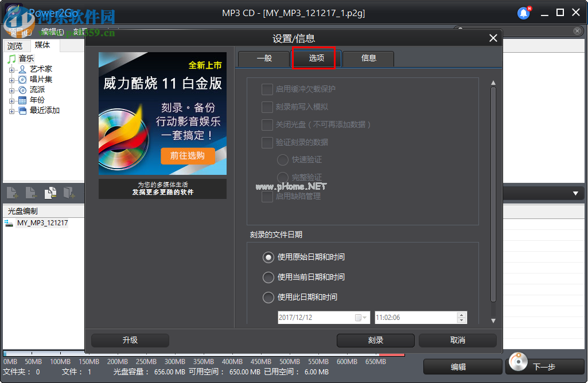
Task: Select the 使用原始日期和时间 radio button
Action: pos(268,257)
